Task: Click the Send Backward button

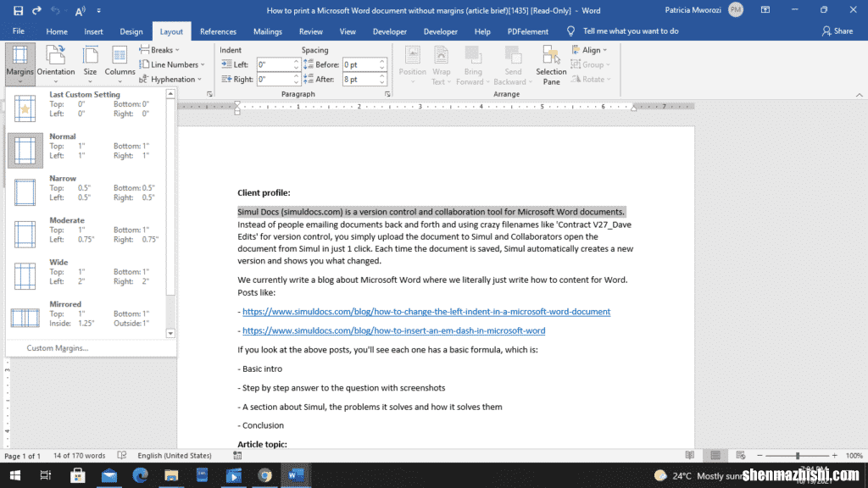Action: pyautogui.click(x=513, y=65)
